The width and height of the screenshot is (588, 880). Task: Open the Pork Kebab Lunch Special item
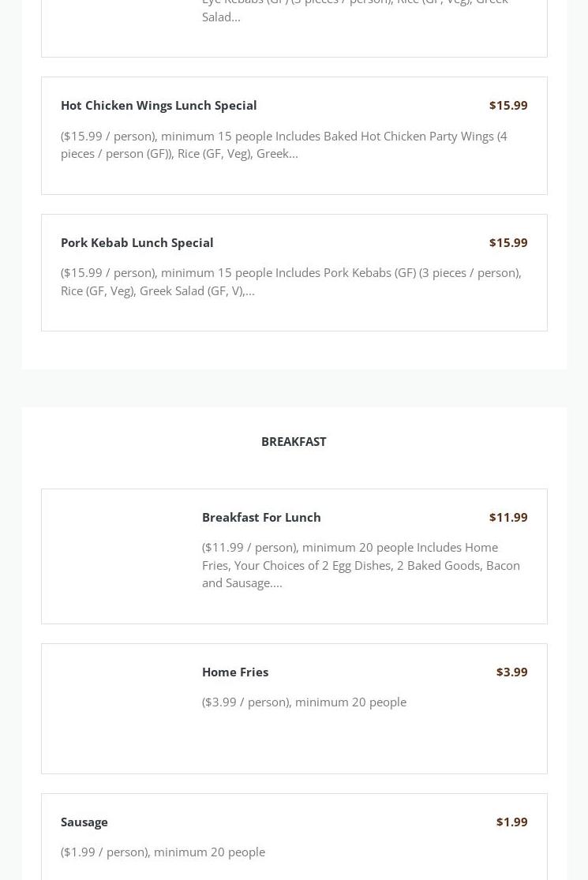point(137,242)
